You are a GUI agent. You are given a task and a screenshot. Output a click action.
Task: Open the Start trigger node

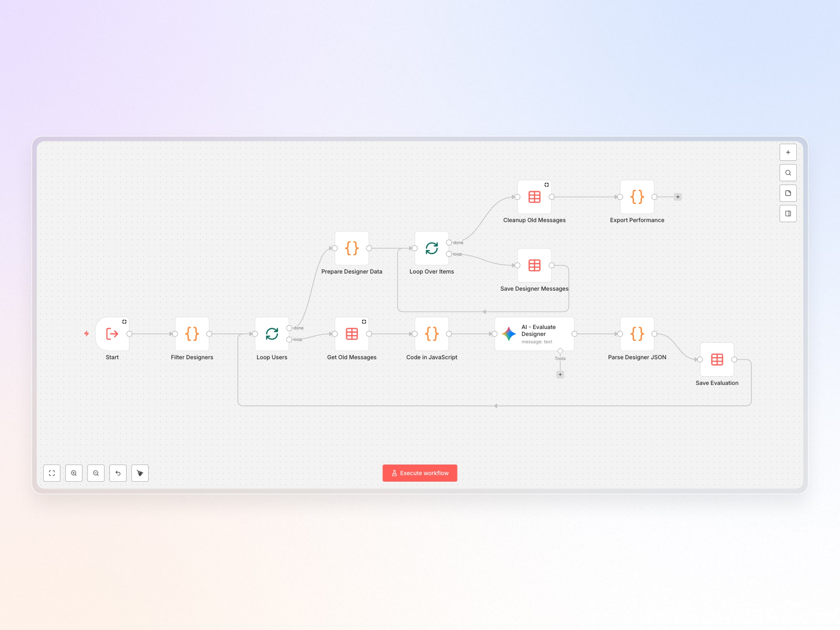tap(112, 334)
